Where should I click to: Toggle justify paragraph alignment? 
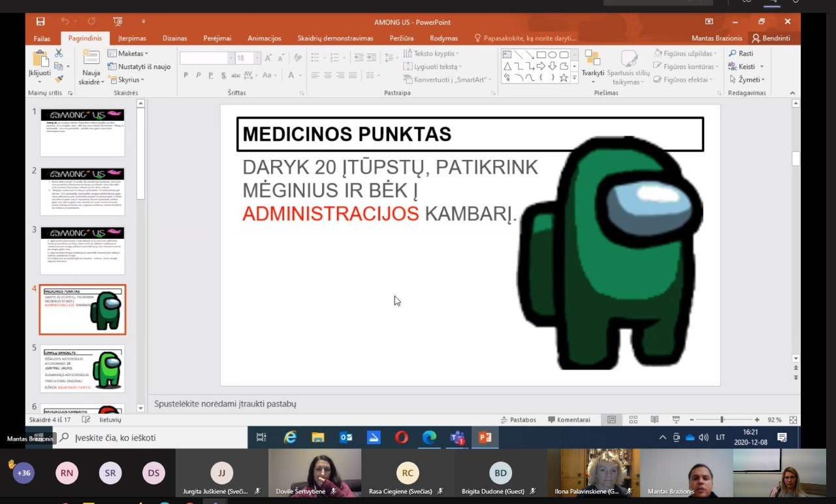click(353, 76)
